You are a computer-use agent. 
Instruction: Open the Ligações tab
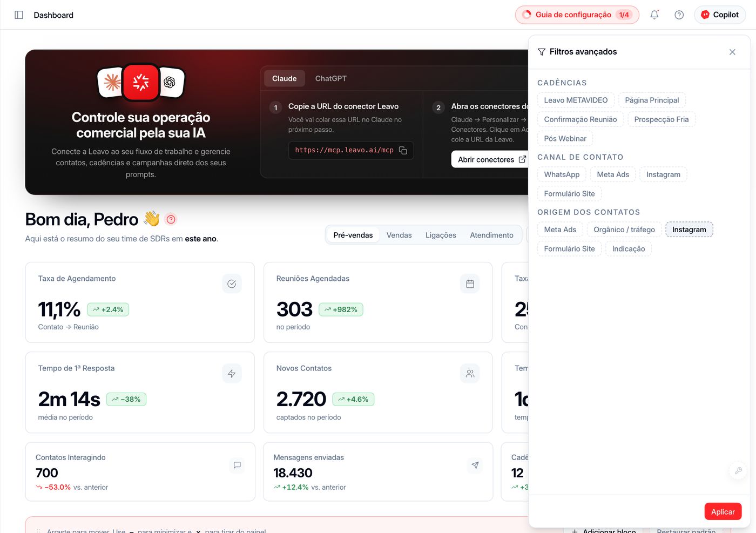[441, 235]
